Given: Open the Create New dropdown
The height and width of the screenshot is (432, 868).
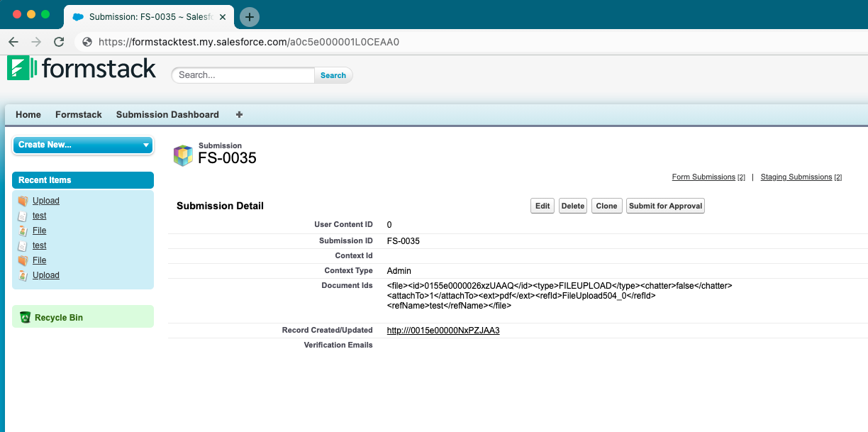Looking at the screenshot, I should (x=82, y=145).
